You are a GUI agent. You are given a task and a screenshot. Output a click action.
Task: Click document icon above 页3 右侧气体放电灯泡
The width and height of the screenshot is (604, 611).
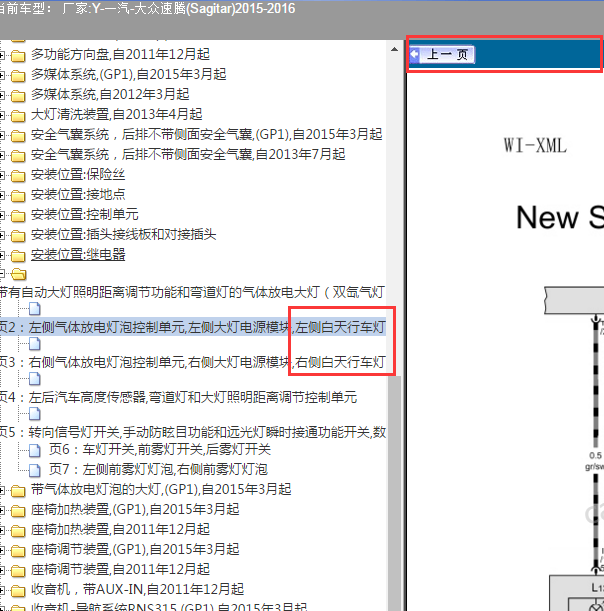tap(35, 344)
